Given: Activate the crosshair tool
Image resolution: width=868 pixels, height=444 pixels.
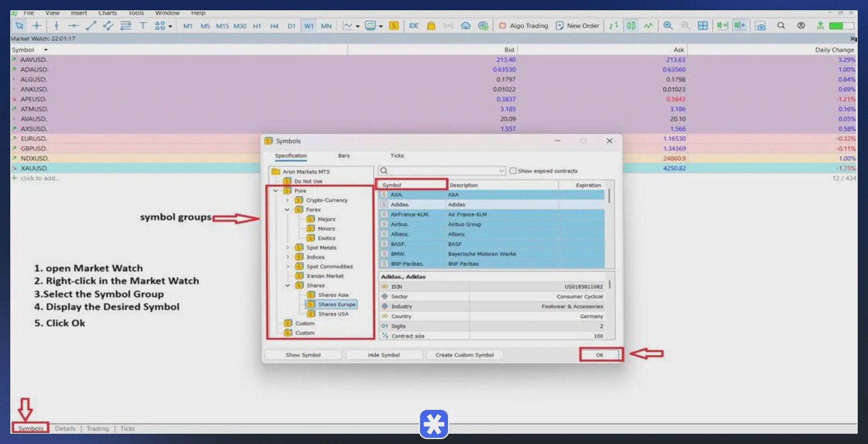Looking at the screenshot, I should tap(37, 26).
